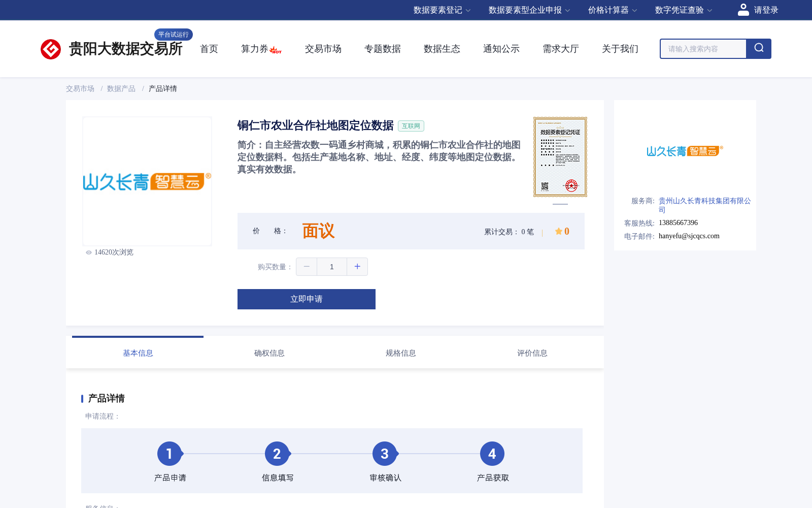Image resolution: width=812 pixels, height=508 pixels.
Task: Click the product title 铜仁市农业合作社地图定位数据
Action: (316, 125)
